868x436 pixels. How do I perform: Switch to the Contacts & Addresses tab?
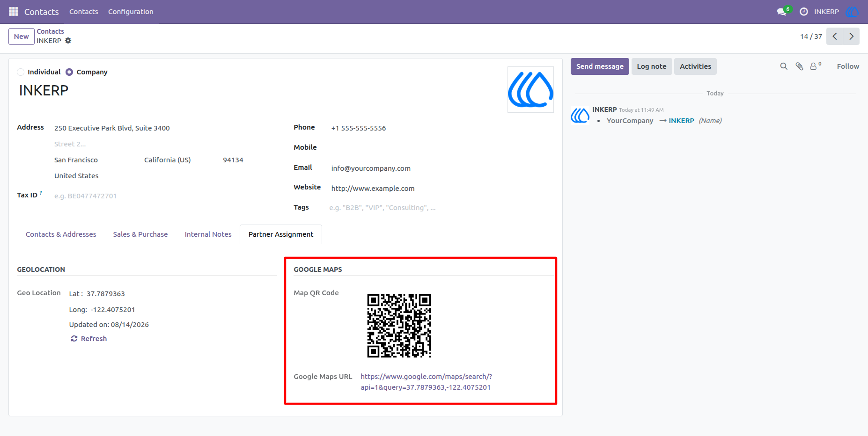61,234
